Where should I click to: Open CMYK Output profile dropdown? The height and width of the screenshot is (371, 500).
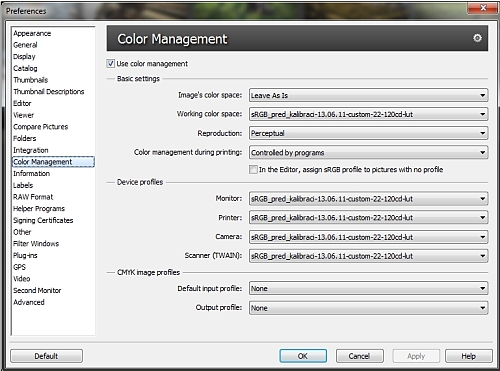click(368, 308)
